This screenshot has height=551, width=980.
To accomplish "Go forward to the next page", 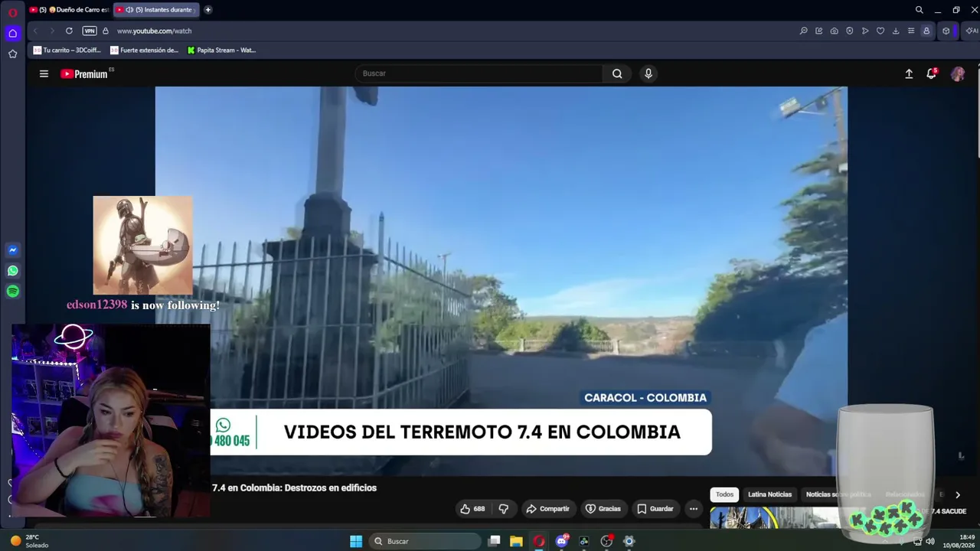I will tap(52, 31).
